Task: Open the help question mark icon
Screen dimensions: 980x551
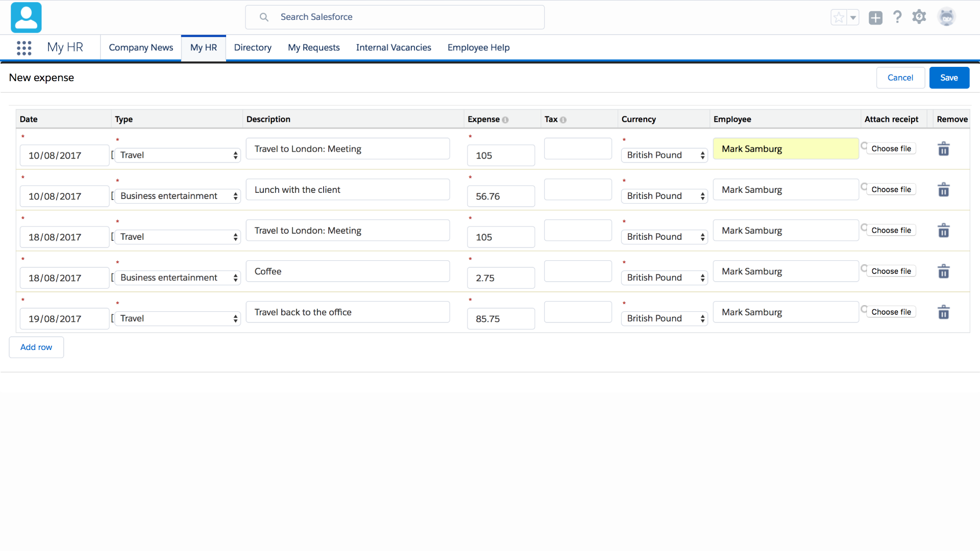Action: [x=897, y=17]
